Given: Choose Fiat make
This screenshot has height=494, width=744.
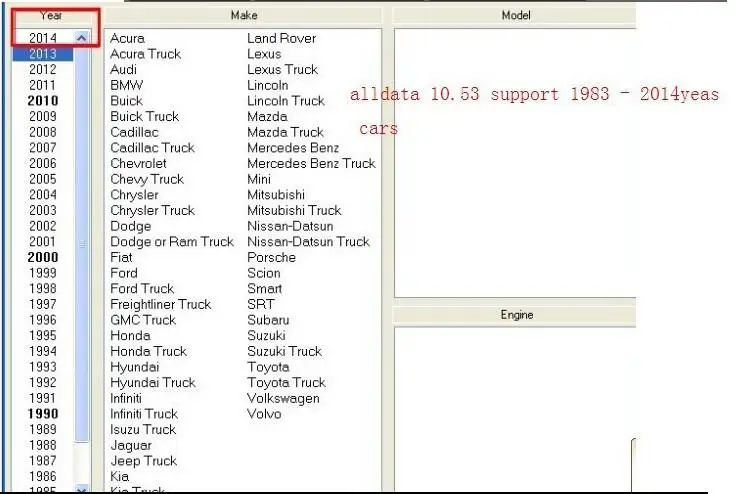Looking at the screenshot, I should coord(121,257).
